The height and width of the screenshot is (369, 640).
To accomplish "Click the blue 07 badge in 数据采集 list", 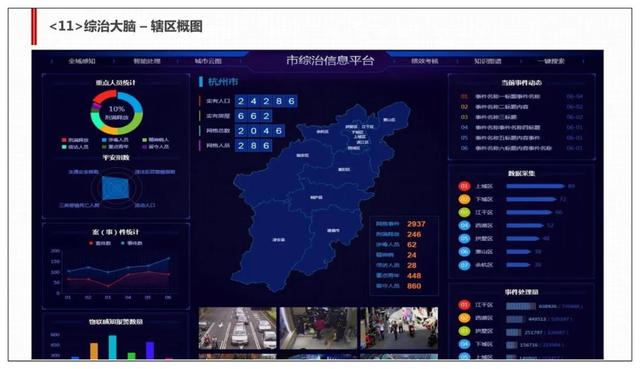I will (464, 265).
